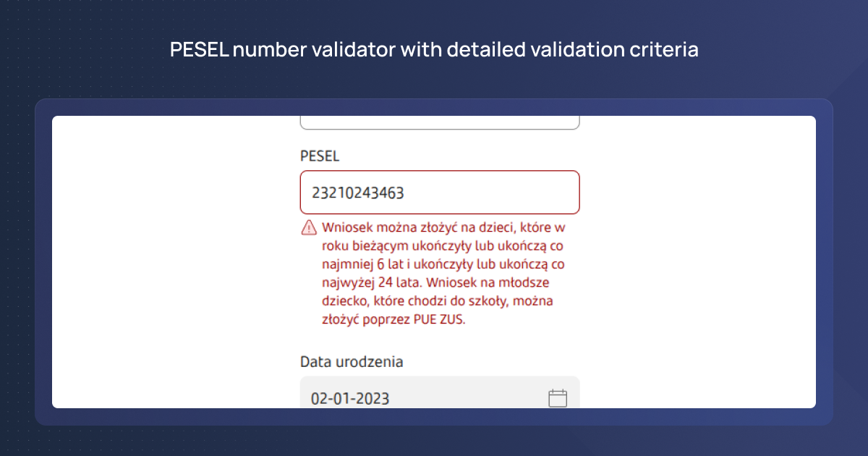
Task: Open the calendar picker icon
Action: (x=557, y=398)
